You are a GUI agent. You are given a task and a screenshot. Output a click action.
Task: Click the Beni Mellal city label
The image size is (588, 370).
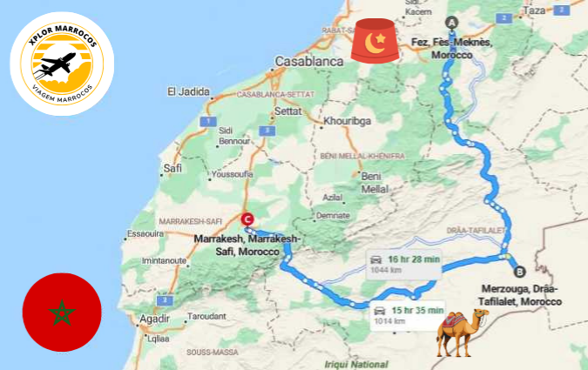[372, 183]
